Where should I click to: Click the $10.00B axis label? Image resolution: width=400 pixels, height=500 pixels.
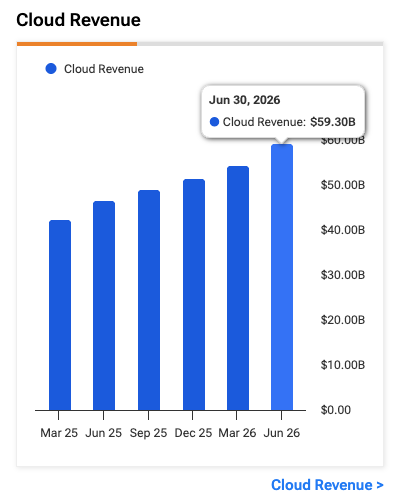click(x=343, y=365)
